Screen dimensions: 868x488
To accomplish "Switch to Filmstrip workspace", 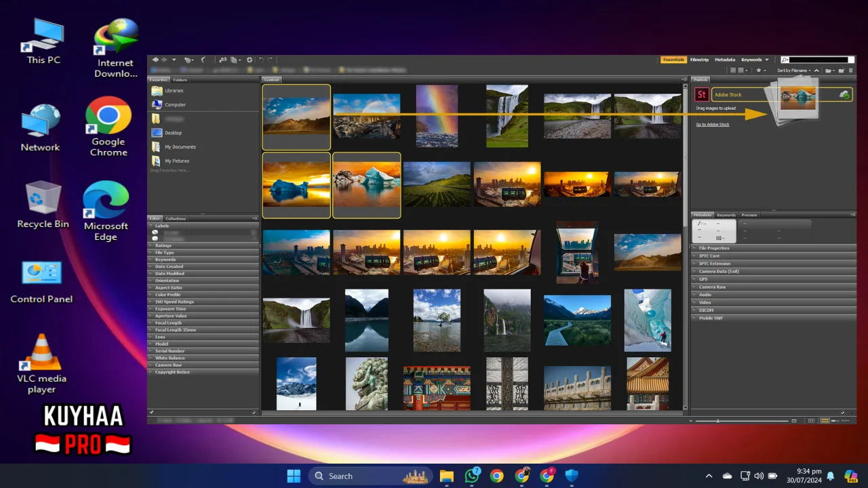I will pos(699,60).
